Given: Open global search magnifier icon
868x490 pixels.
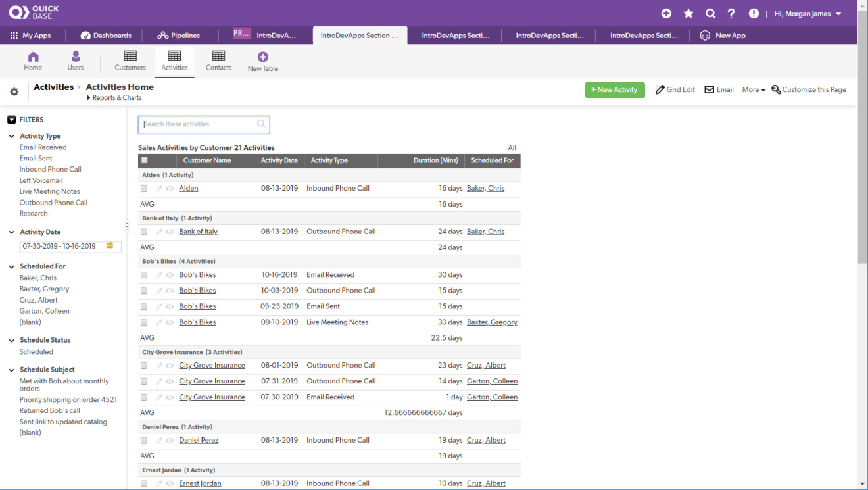Looking at the screenshot, I should [x=710, y=14].
